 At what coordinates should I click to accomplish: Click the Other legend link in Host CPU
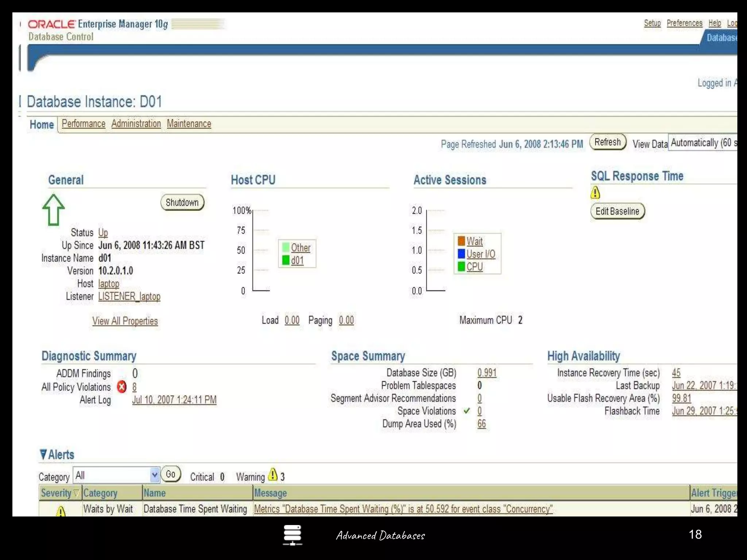pos(301,248)
